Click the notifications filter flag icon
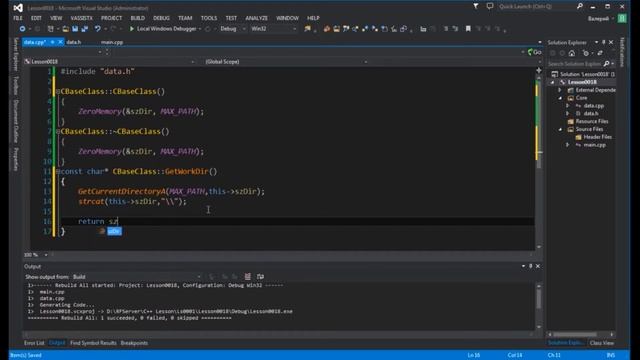Viewport: 640px width, 360px height. pyautogui.click(x=476, y=6)
